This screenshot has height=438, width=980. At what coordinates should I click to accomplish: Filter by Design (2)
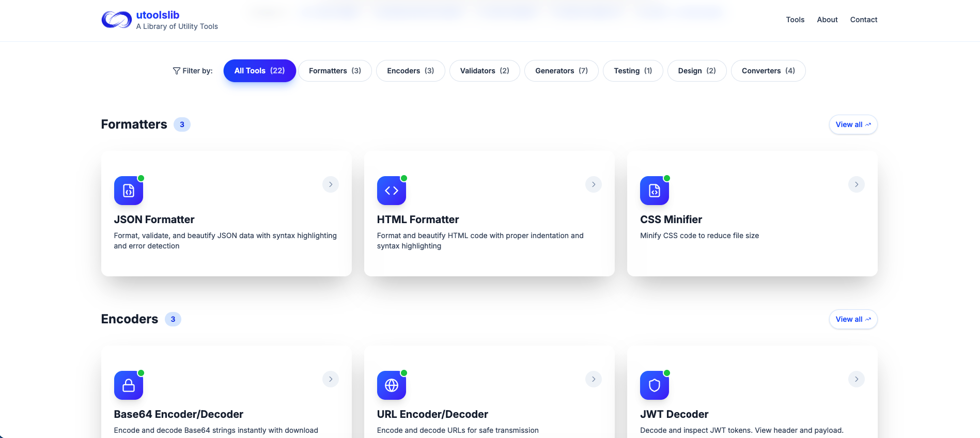pyautogui.click(x=697, y=71)
